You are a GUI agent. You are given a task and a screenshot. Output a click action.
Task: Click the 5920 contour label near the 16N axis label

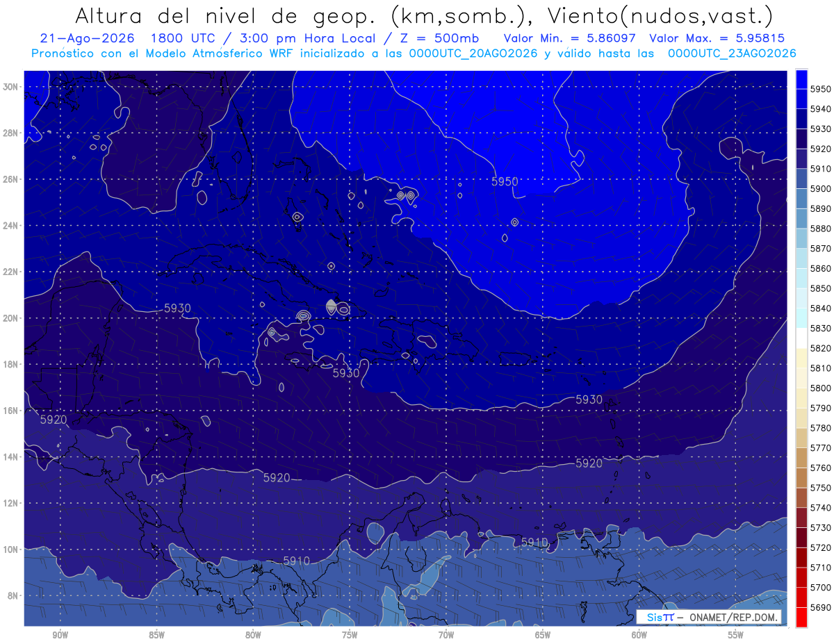tap(54, 420)
